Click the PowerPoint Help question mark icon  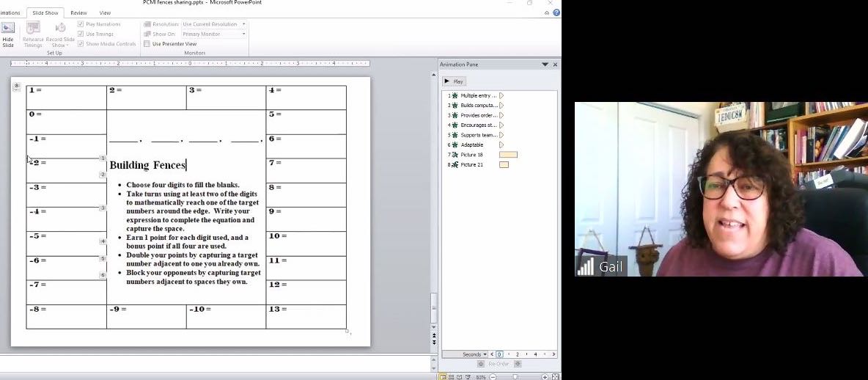coord(556,12)
